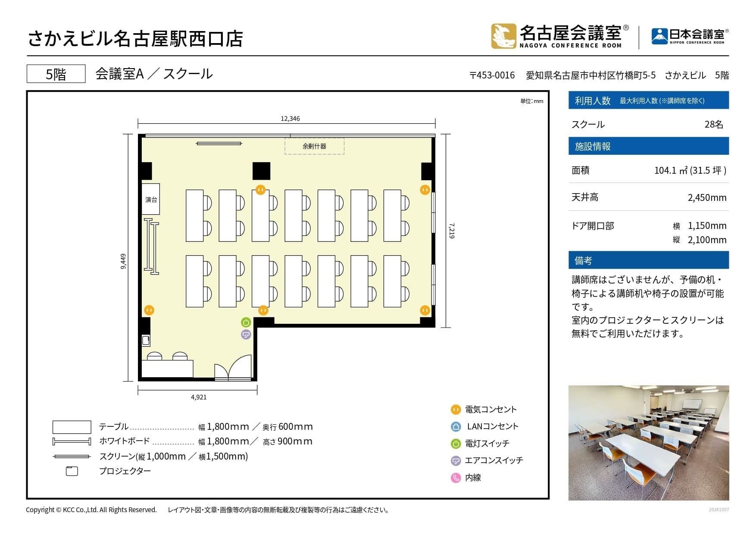Toggle the aircon switch icon near the room entrance
This screenshot has height=535, width=756.
(x=246, y=334)
